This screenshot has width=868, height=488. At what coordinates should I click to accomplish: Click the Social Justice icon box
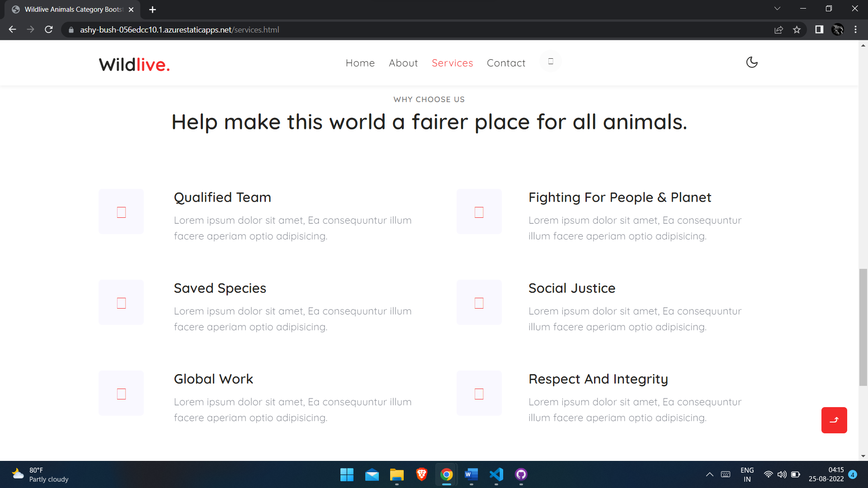(x=479, y=302)
